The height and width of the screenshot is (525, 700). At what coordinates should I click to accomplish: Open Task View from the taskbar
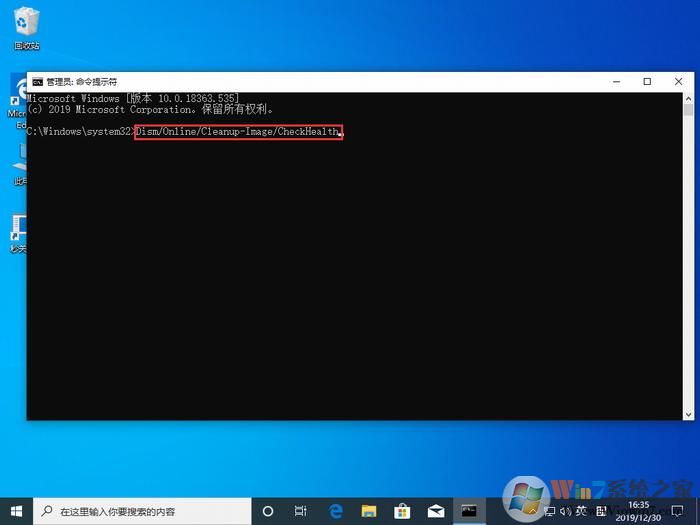(x=300, y=510)
